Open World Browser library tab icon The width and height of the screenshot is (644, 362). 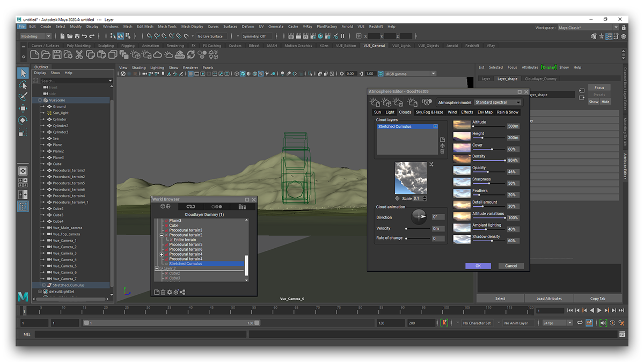243,206
